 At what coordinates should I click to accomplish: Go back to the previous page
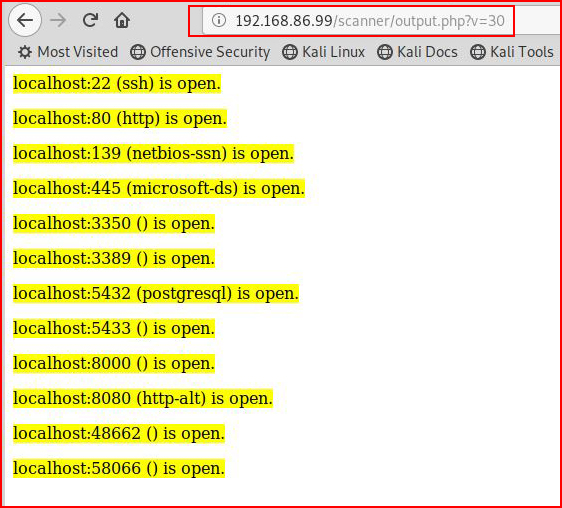point(25,20)
